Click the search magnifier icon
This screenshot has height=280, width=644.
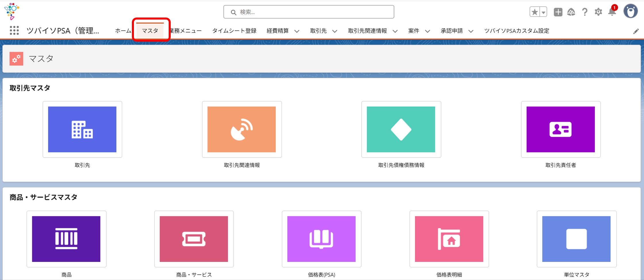click(x=233, y=12)
